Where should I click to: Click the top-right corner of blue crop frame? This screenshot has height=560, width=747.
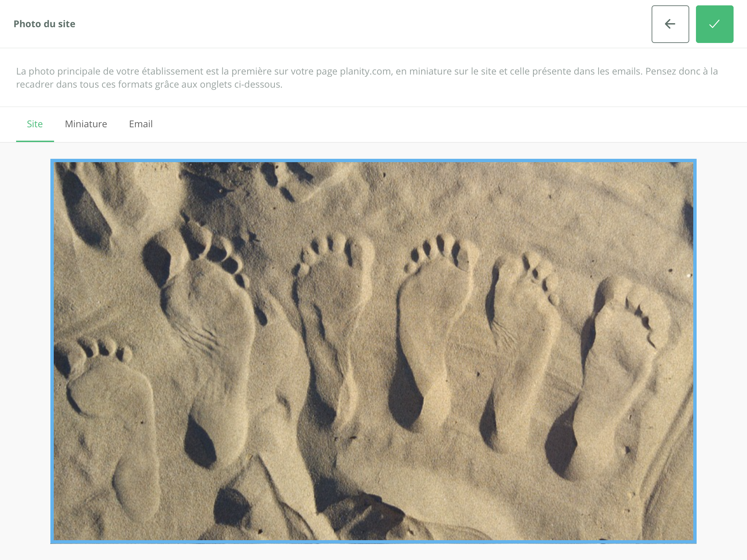(695, 161)
